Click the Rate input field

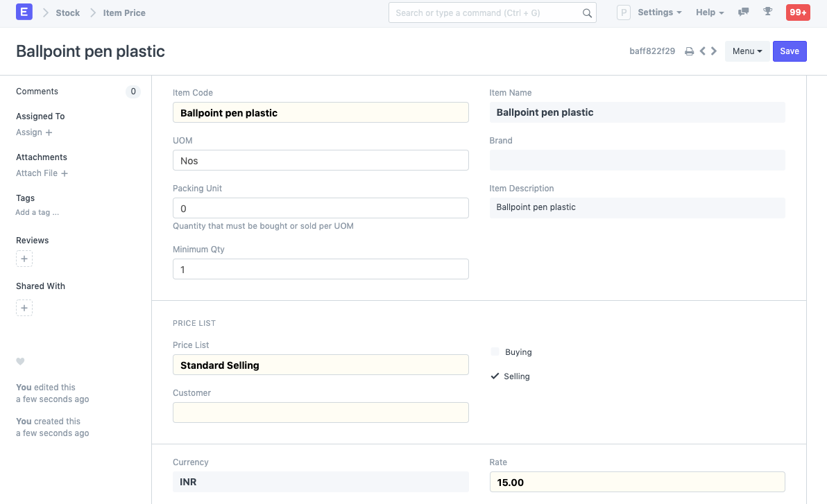pos(637,482)
